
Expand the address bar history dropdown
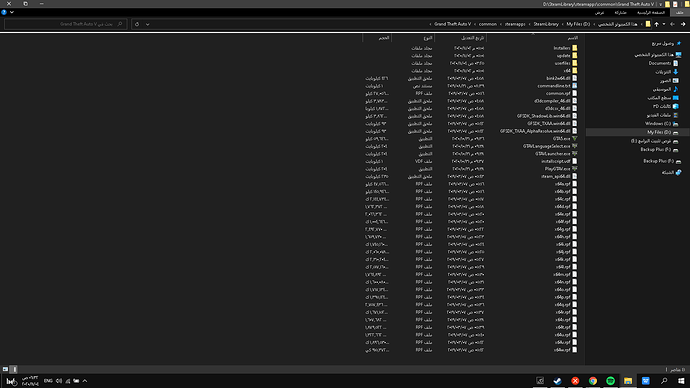click(x=147, y=24)
